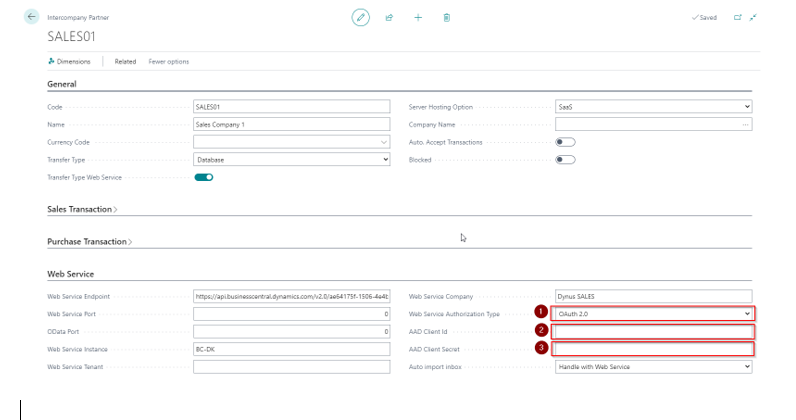Viewport: 796px width, 420px height.
Task: Click the Name field
Action: pos(291,124)
